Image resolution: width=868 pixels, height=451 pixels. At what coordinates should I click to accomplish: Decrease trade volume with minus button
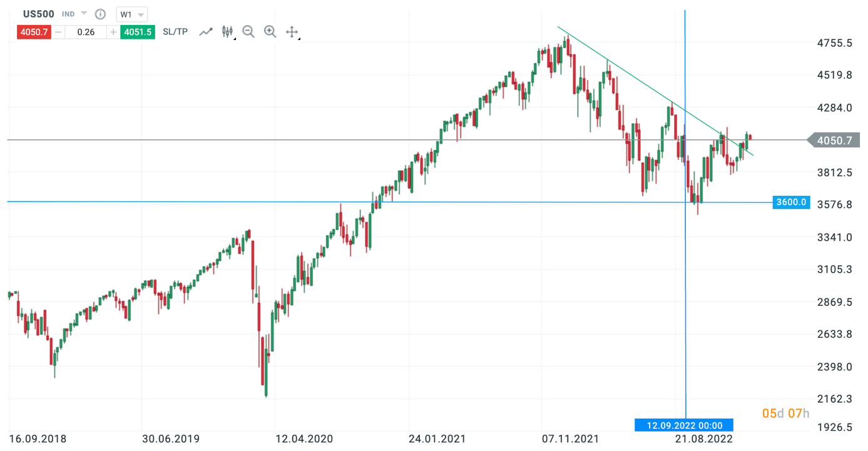point(58,32)
